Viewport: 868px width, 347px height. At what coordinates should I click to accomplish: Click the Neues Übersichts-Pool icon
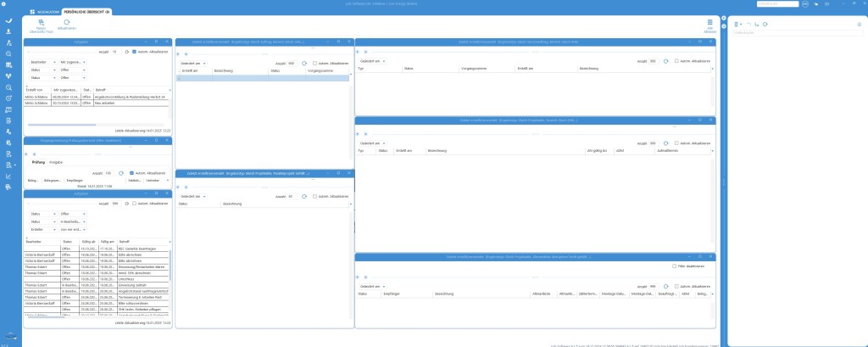[41, 25]
